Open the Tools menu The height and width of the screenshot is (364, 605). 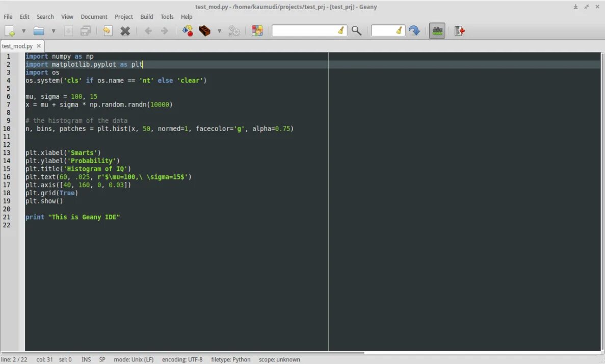coord(167,17)
